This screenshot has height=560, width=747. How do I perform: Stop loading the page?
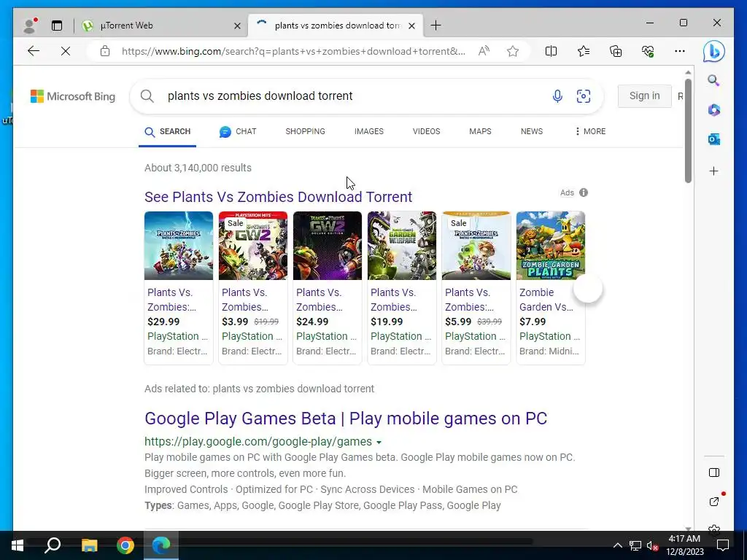[x=66, y=51]
